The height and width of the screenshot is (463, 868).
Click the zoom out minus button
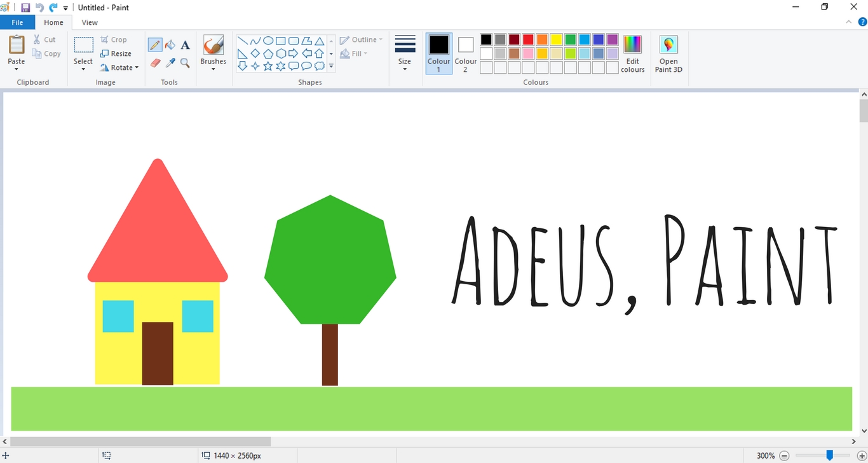(x=784, y=455)
